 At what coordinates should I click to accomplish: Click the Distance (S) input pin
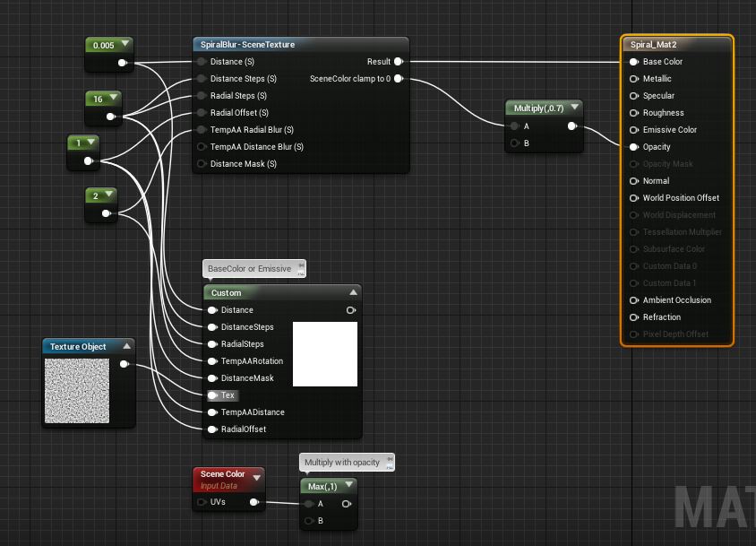202,62
